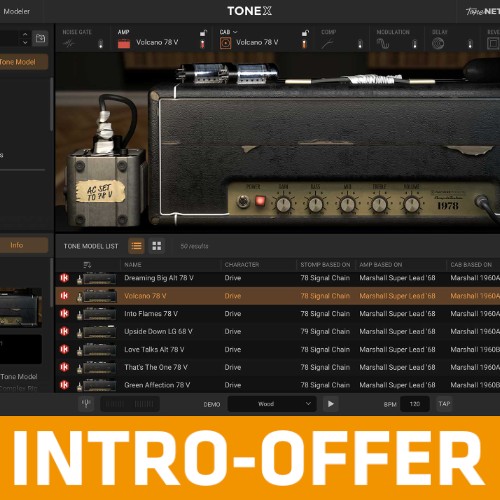Open the COMP compressor curve icon
The image size is (500, 500).
(328, 43)
